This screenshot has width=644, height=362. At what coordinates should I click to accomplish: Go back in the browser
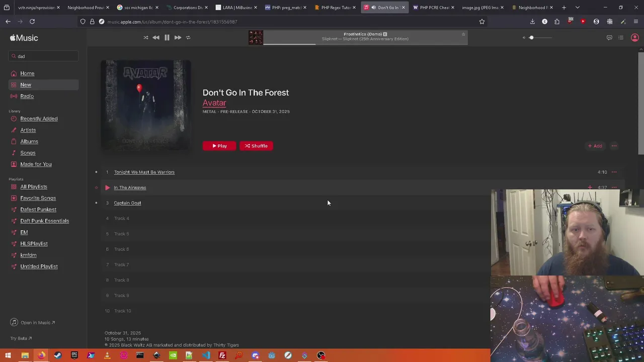point(8,22)
